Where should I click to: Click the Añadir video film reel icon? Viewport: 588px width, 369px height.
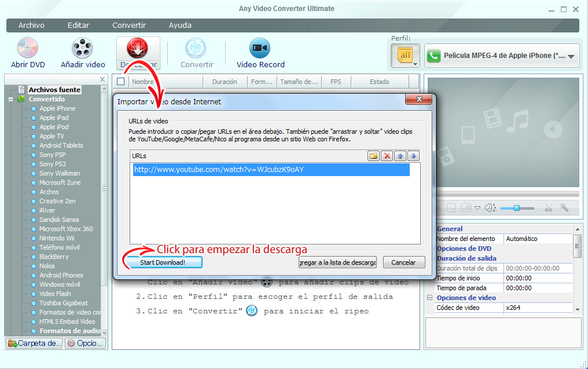[83, 48]
